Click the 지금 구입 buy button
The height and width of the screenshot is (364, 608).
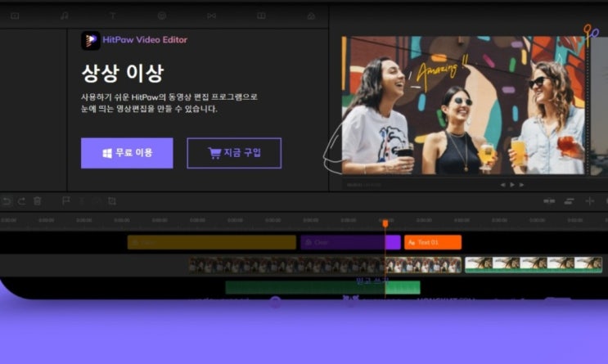(x=234, y=153)
